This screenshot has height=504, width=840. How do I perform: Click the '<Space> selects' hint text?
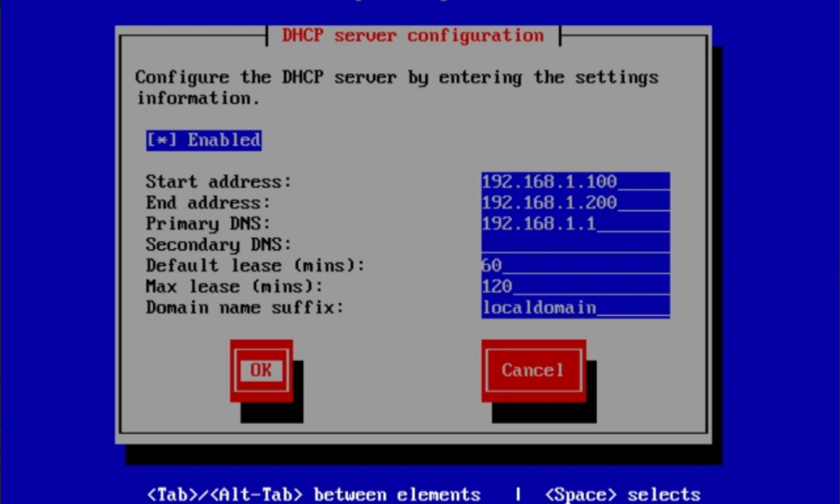(623, 495)
